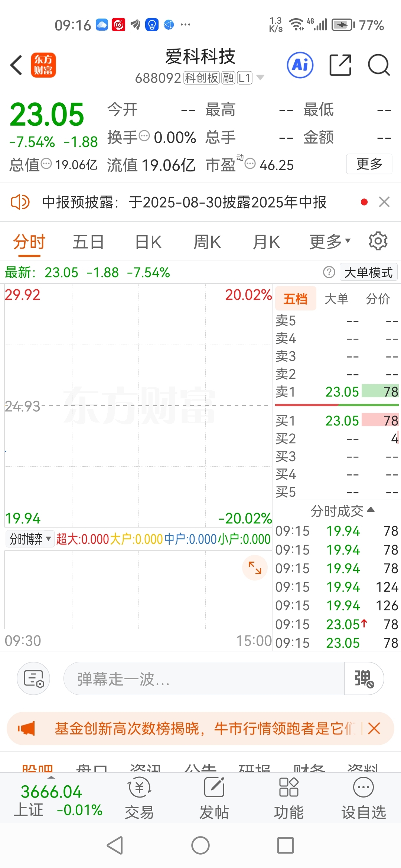Collapse the 分时成交 list

pos(342,511)
